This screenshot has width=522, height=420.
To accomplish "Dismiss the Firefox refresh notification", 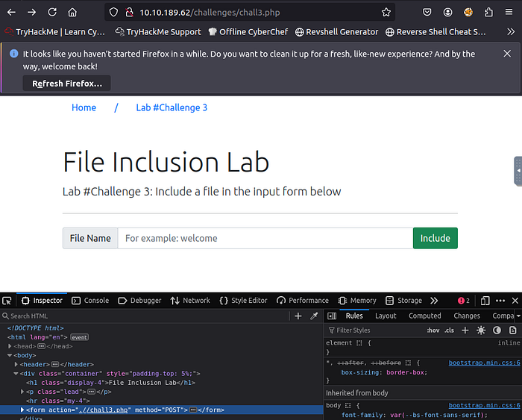I will (507, 53).
